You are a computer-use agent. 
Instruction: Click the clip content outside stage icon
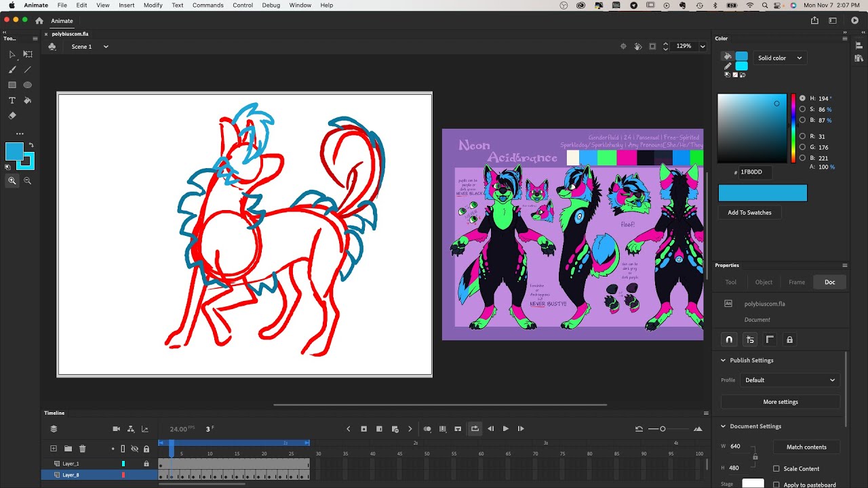coord(652,46)
